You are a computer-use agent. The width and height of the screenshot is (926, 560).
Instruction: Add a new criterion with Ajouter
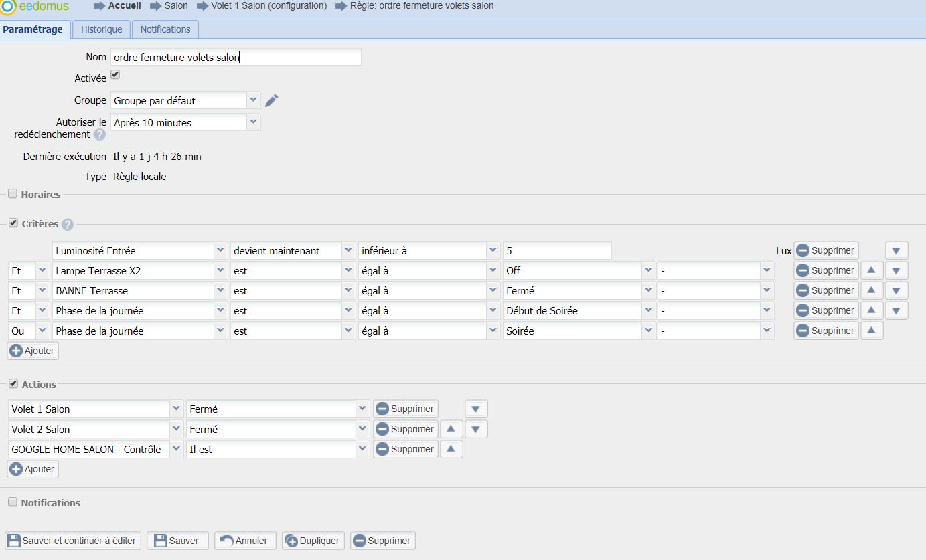[33, 351]
